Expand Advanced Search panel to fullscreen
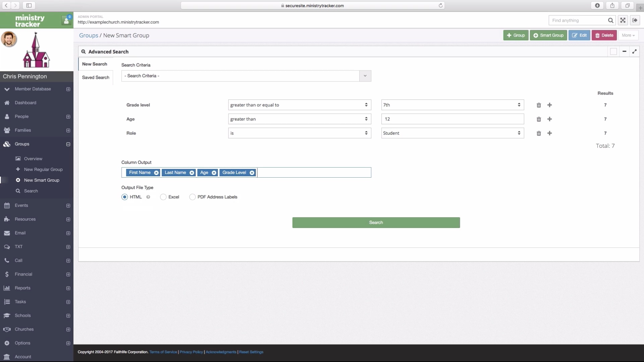 [634, 51]
